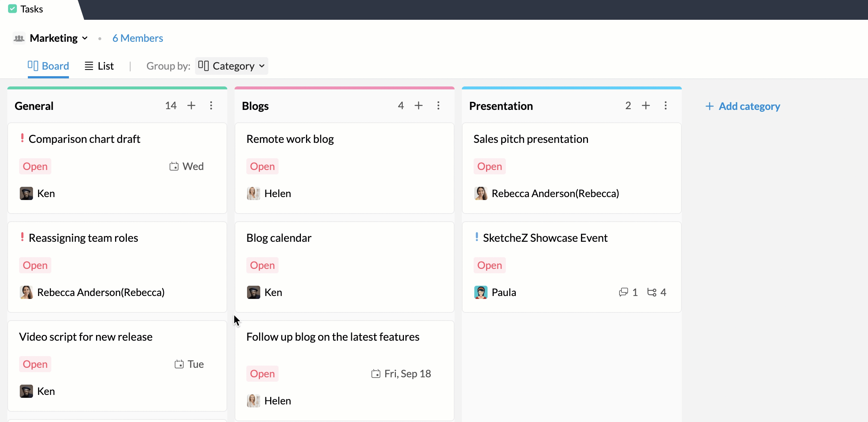Image resolution: width=868 pixels, height=422 pixels.
Task: Click the Tasks checkmark logo
Action: [13, 9]
